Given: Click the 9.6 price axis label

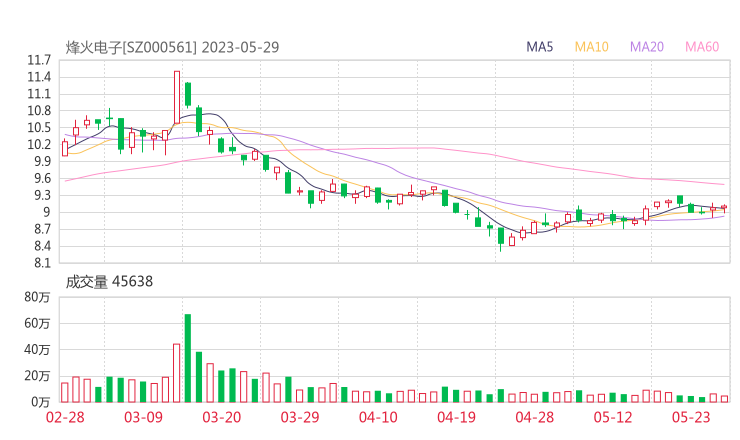Looking at the screenshot, I should (x=41, y=178).
